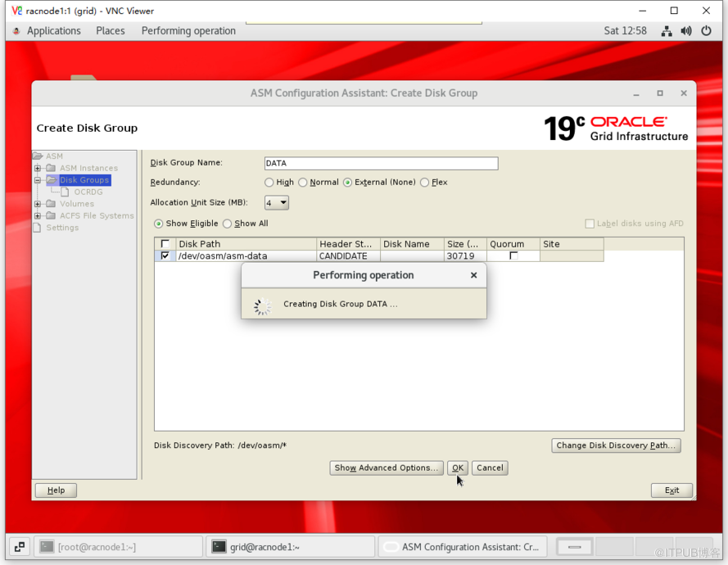Click Show Advanced Options button
Viewport: 728px width, 565px height.
pos(387,468)
